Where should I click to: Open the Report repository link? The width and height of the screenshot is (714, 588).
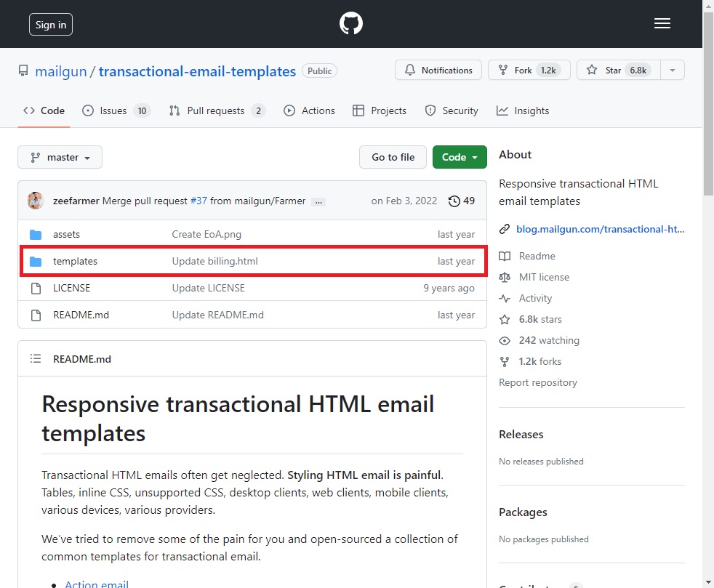coord(538,382)
